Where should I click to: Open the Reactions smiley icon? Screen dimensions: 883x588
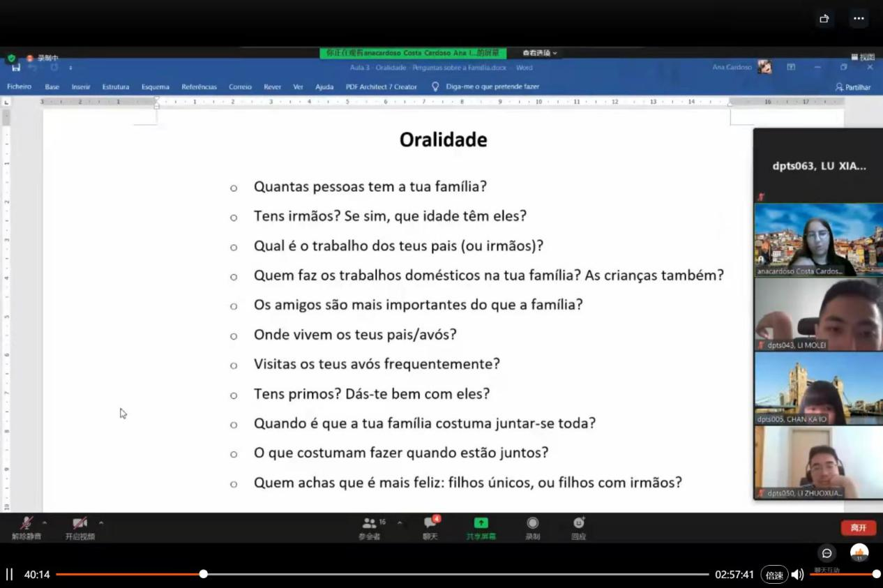click(578, 523)
